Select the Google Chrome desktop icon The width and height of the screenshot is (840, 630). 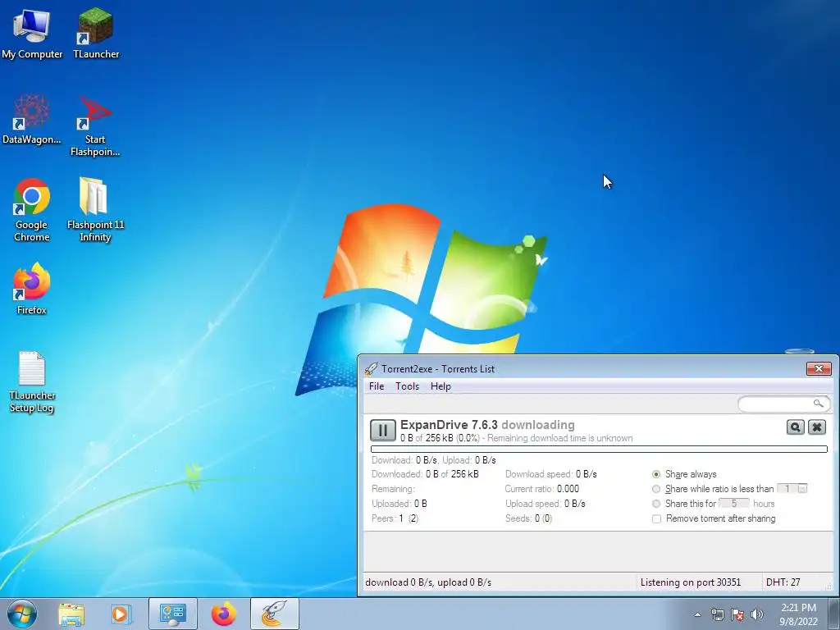32,210
